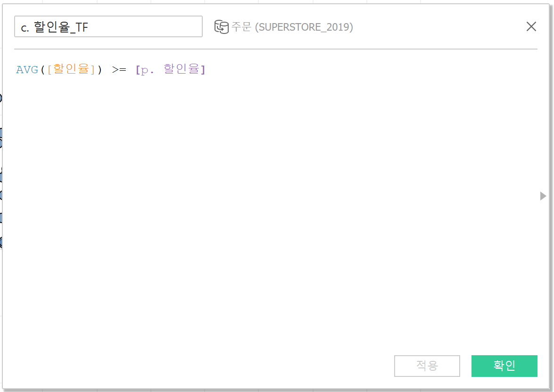Click the calculation name field 'c. 할인율_TF'
This screenshot has height=392, width=554.
(108, 26)
